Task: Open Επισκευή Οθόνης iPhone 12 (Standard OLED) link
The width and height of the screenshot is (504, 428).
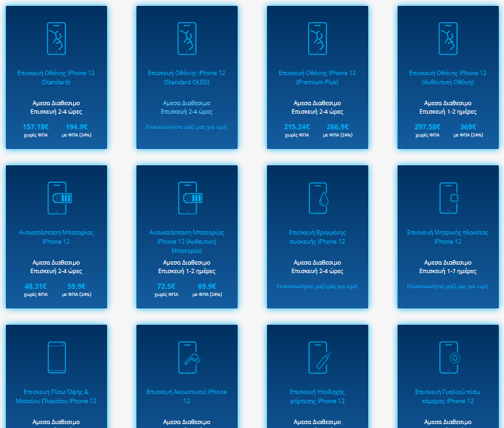Action: coord(187,78)
